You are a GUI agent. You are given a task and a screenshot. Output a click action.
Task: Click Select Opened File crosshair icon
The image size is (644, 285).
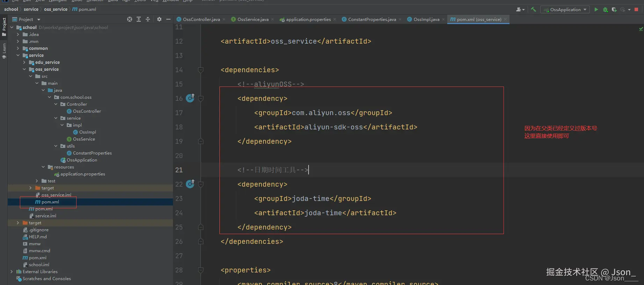tap(130, 19)
